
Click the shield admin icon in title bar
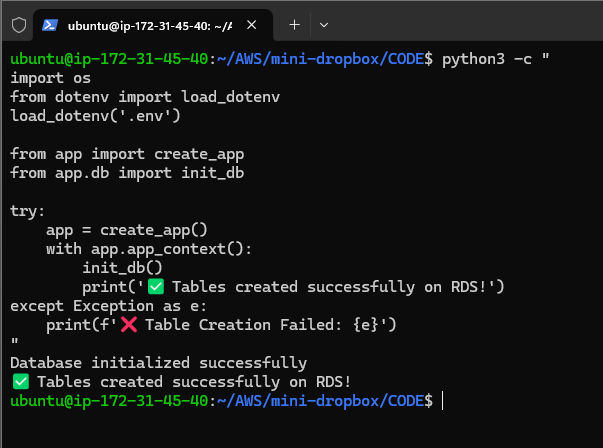(16, 22)
